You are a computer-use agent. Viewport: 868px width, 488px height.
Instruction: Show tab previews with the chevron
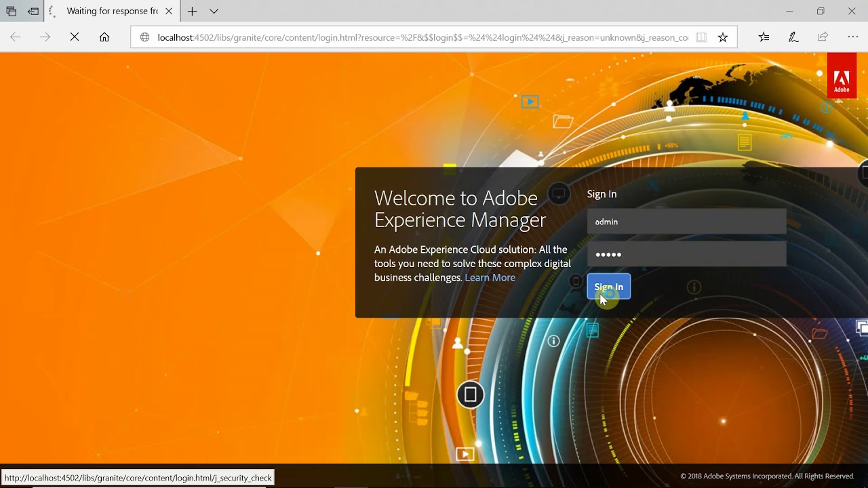[214, 12]
